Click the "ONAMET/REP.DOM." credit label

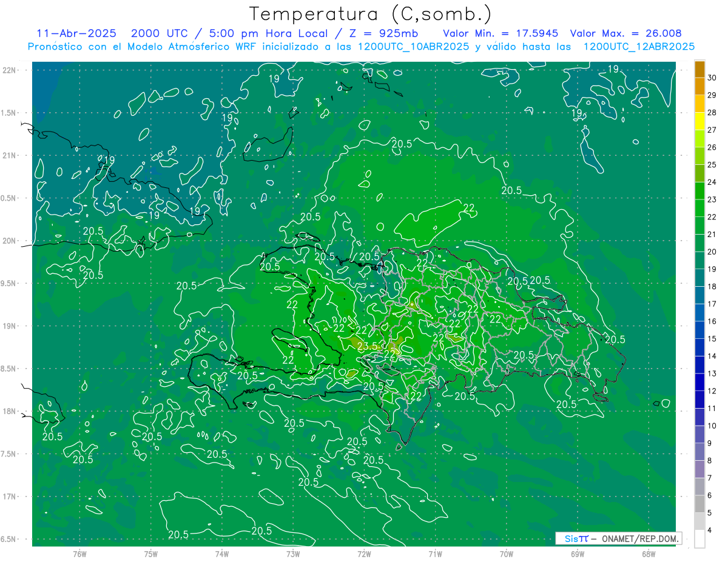(639, 538)
